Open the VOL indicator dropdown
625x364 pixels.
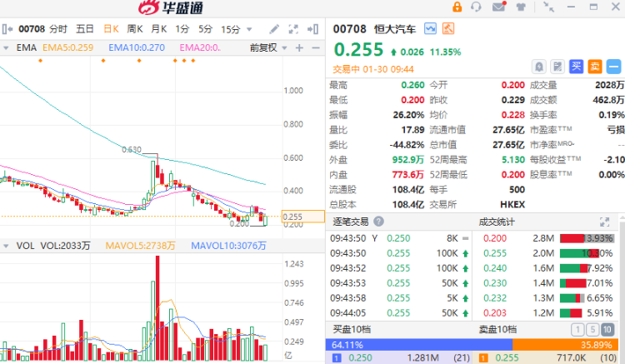[x=6, y=246]
